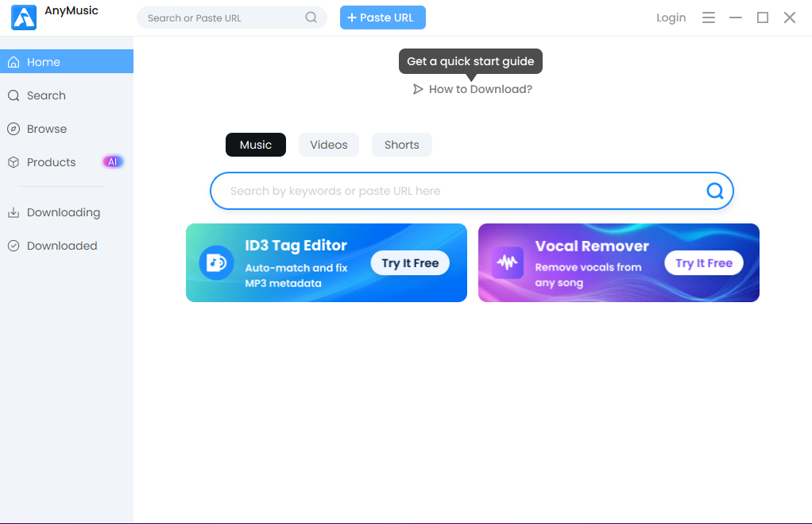Viewport: 812px width, 524px height.
Task: Select the Music tab
Action: 256,145
